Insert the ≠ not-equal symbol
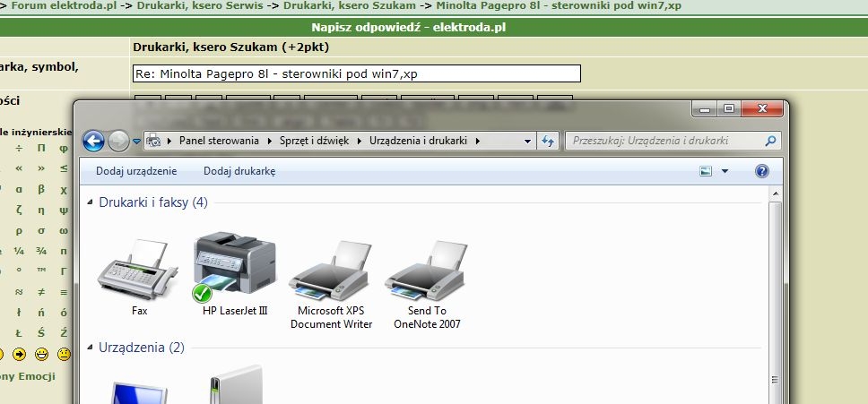Screen dimensions: 868x404 click(41, 292)
